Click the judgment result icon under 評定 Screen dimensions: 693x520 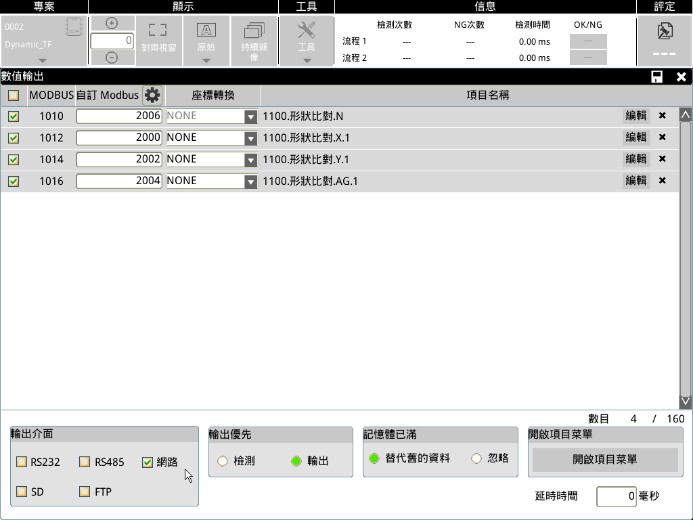(664, 31)
